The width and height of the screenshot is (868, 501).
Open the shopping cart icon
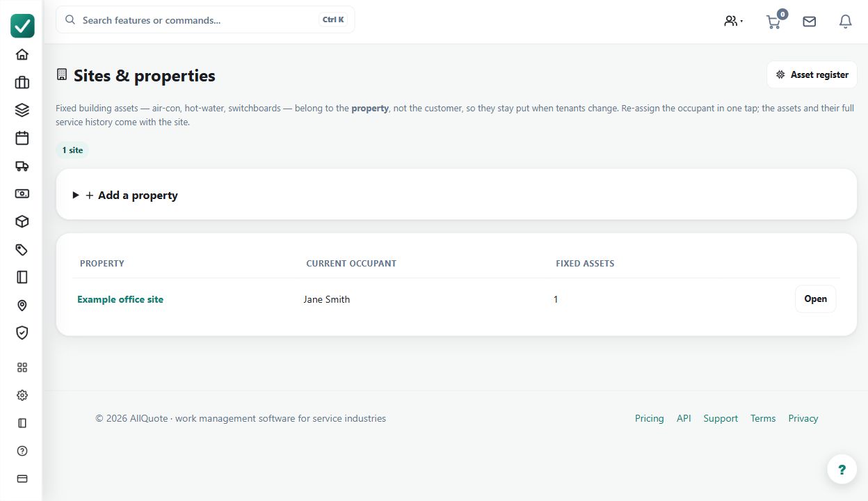pos(773,22)
